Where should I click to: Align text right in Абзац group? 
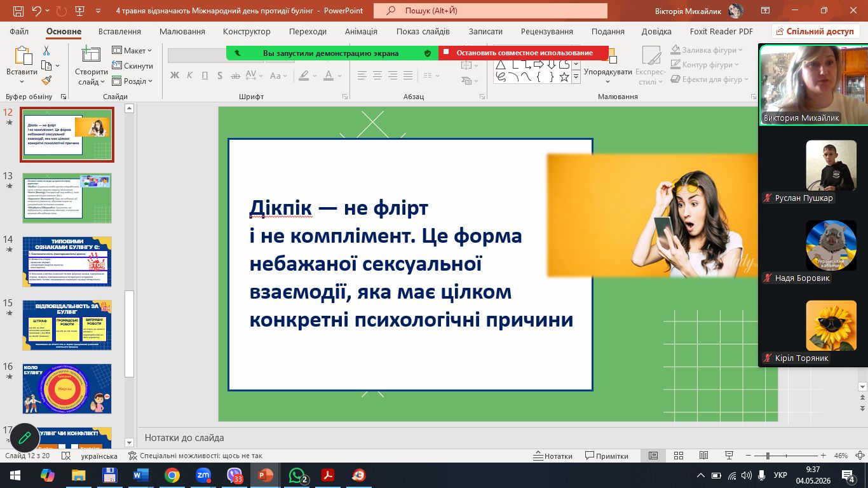point(393,76)
